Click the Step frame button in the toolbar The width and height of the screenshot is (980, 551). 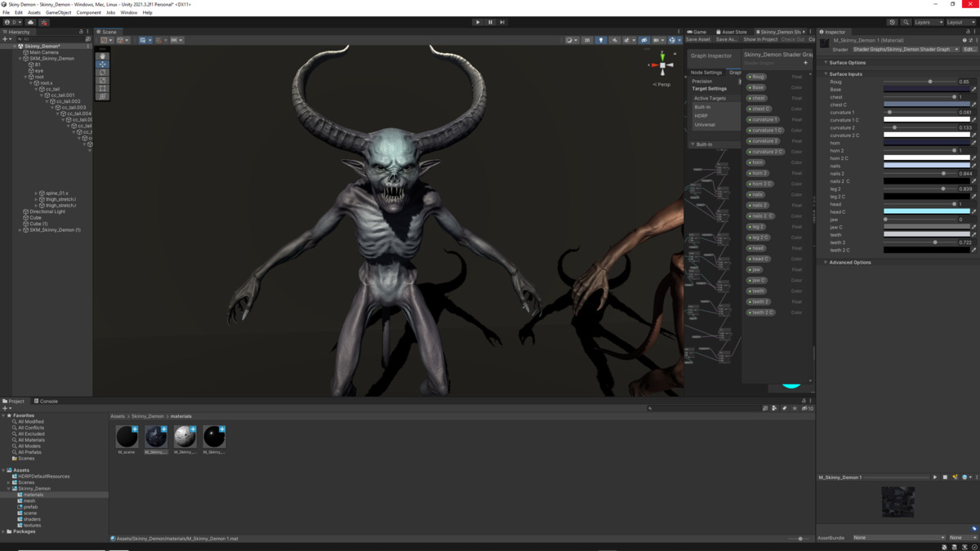pos(502,22)
